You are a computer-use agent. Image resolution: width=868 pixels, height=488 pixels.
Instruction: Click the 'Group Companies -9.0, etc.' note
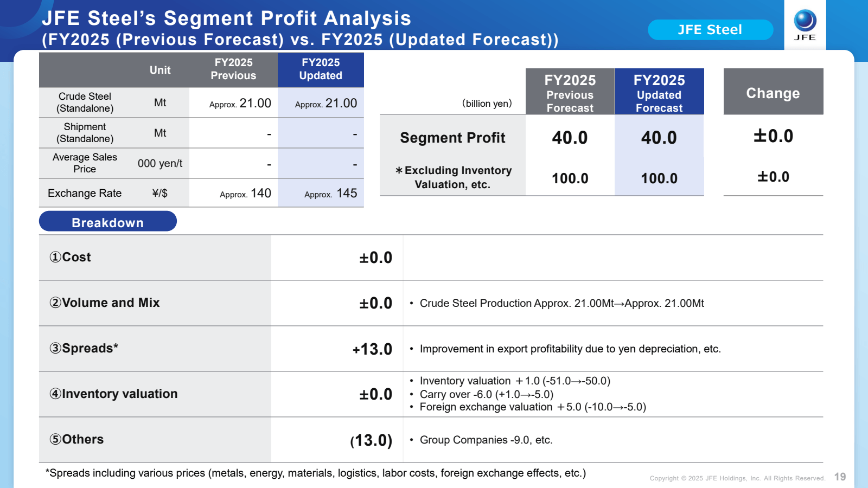point(486,440)
